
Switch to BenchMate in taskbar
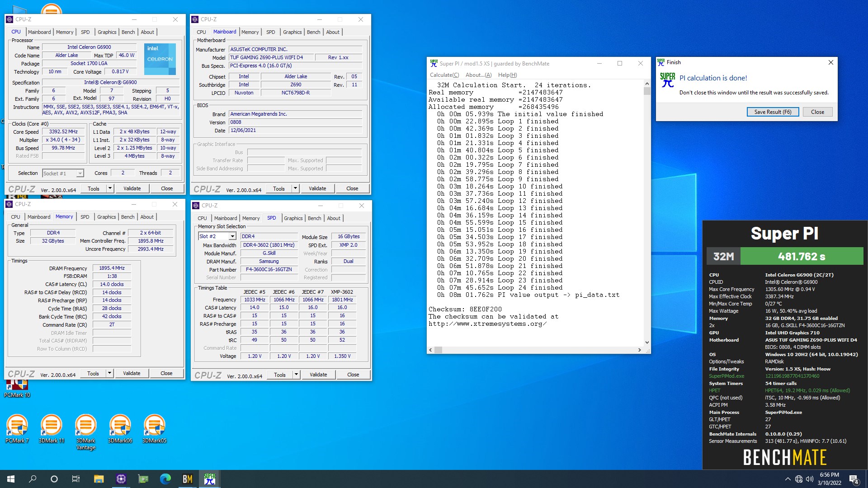[x=187, y=479]
